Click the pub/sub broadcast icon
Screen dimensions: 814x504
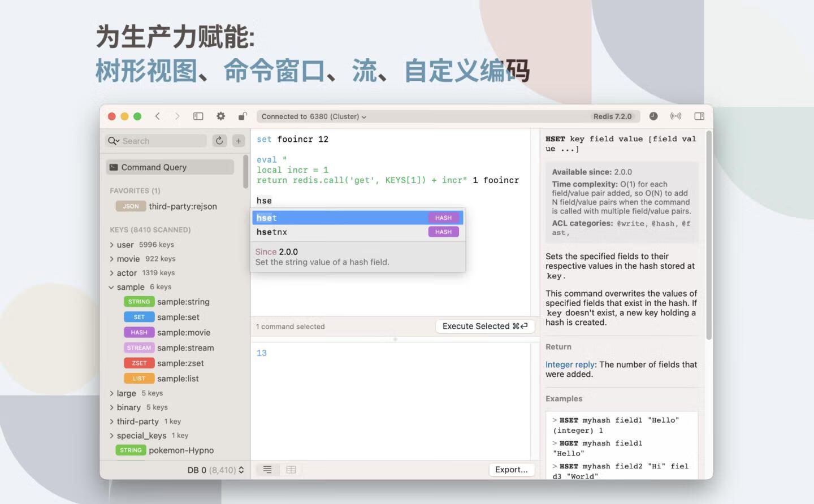point(676,116)
